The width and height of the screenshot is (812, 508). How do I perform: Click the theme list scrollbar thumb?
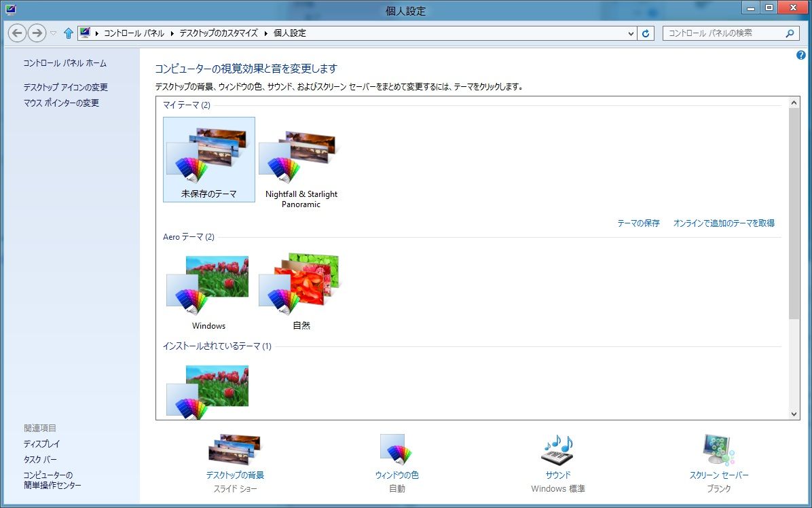[794, 213]
